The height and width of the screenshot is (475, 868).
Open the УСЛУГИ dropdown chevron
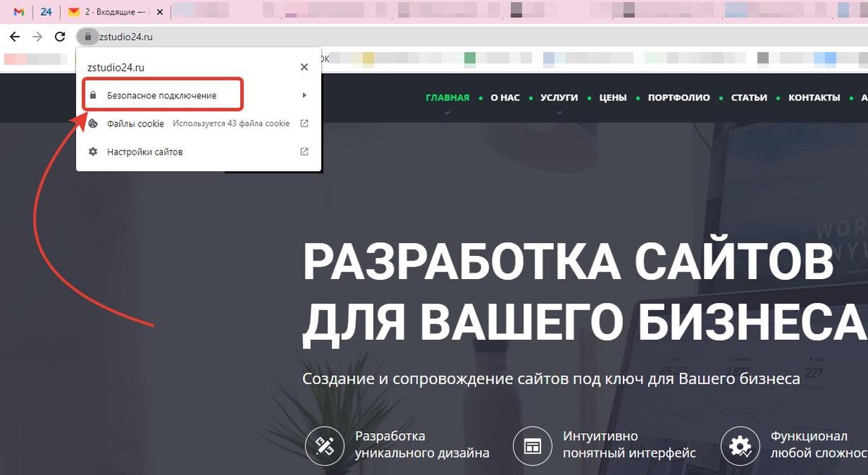click(559, 112)
